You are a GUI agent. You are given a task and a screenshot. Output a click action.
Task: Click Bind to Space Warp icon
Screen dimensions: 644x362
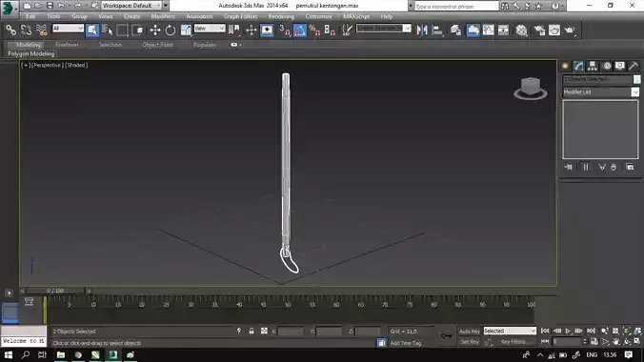42,30
